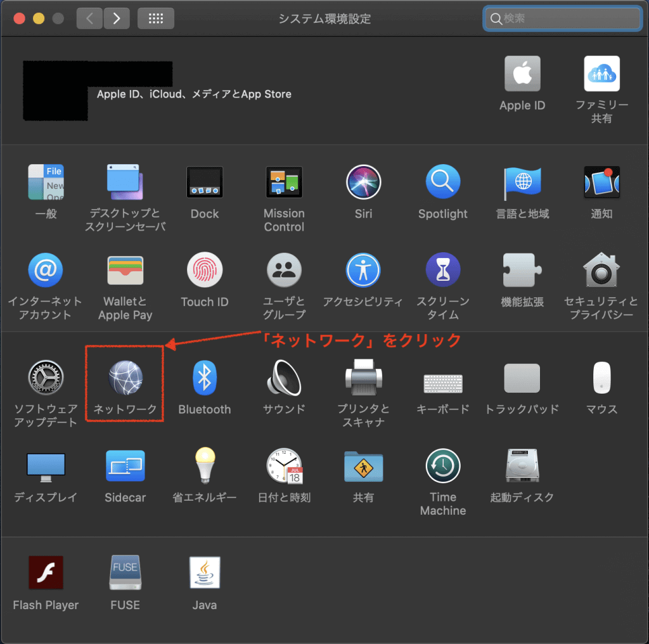Viewport: 649px width, 644px height.
Task: Open ユーザとグループ preferences
Action: (284, 270)
